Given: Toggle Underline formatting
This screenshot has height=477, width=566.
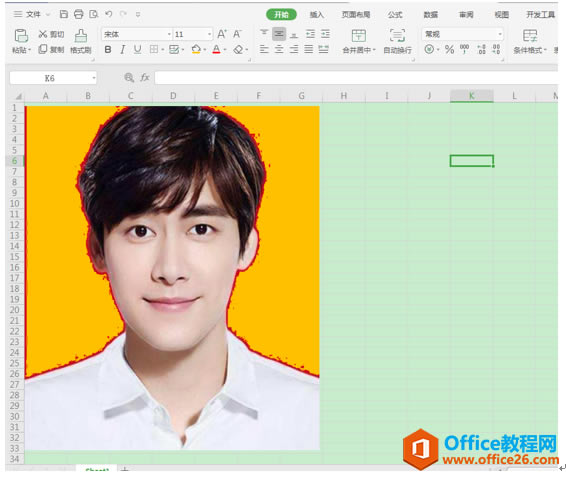Looking at the screenshot, I should (x=138, y=49).
